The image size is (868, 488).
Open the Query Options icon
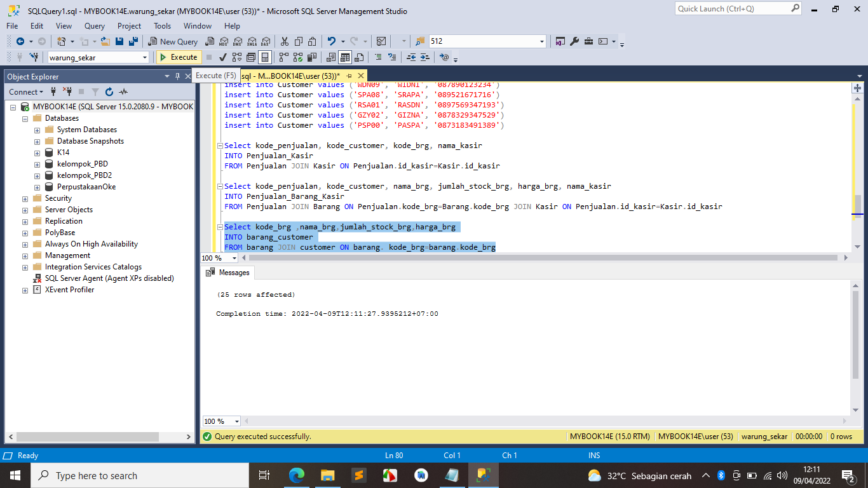click(x=251, y=57)
